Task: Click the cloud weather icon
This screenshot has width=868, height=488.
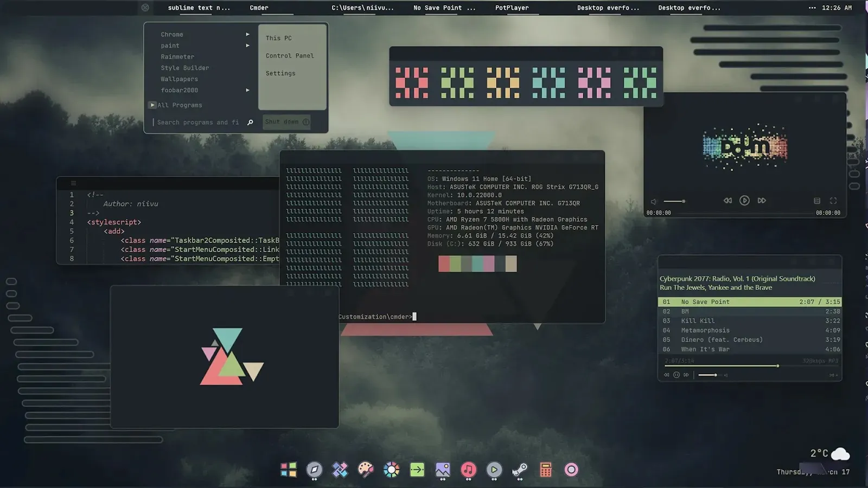Action: pyautogui.click(x=840, y=454)
